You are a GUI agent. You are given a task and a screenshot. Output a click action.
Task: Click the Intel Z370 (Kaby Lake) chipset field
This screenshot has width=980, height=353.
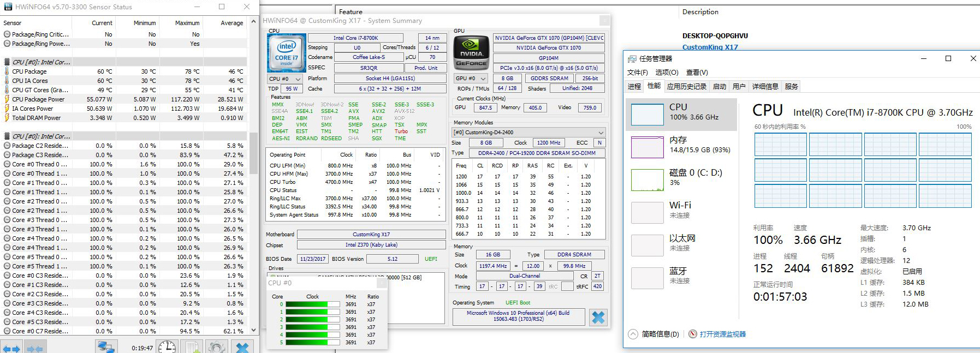[x=371, y=245]
